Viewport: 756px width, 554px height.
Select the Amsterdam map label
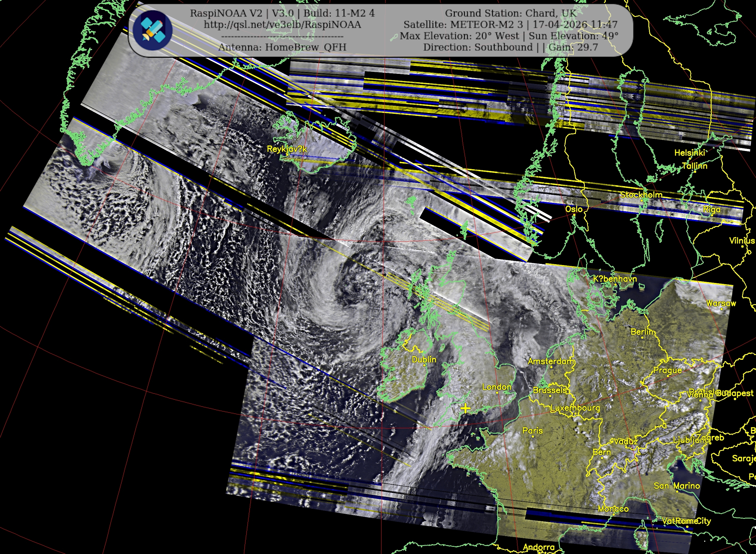[551, 361]
